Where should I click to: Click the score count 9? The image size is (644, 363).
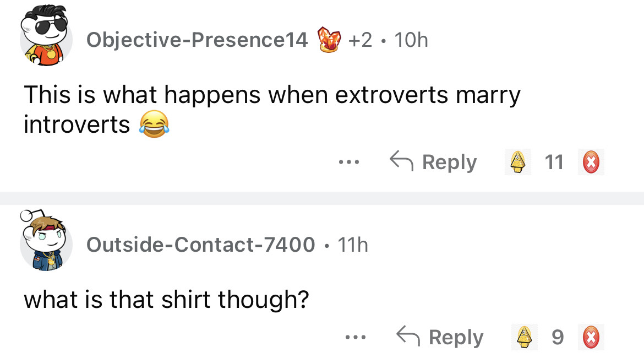(558, 337)
